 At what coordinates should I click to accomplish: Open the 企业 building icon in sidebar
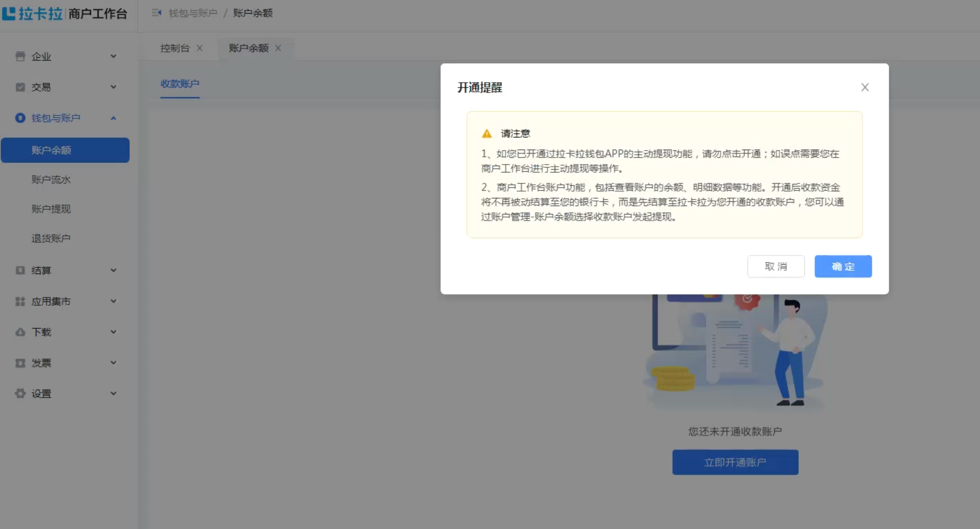[20, 56]
